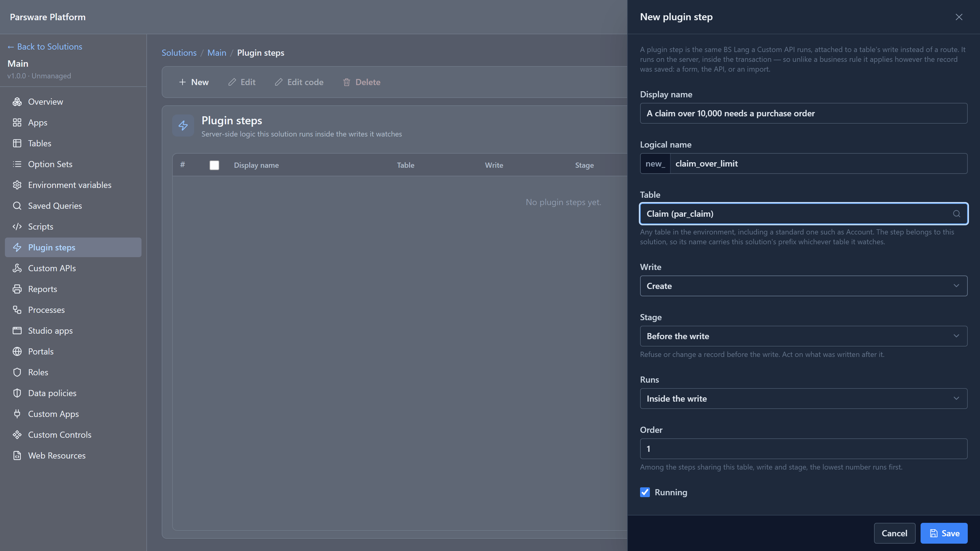Click the Portals globe icon
This screenshot has width=980, height=551.
[17, 351]
